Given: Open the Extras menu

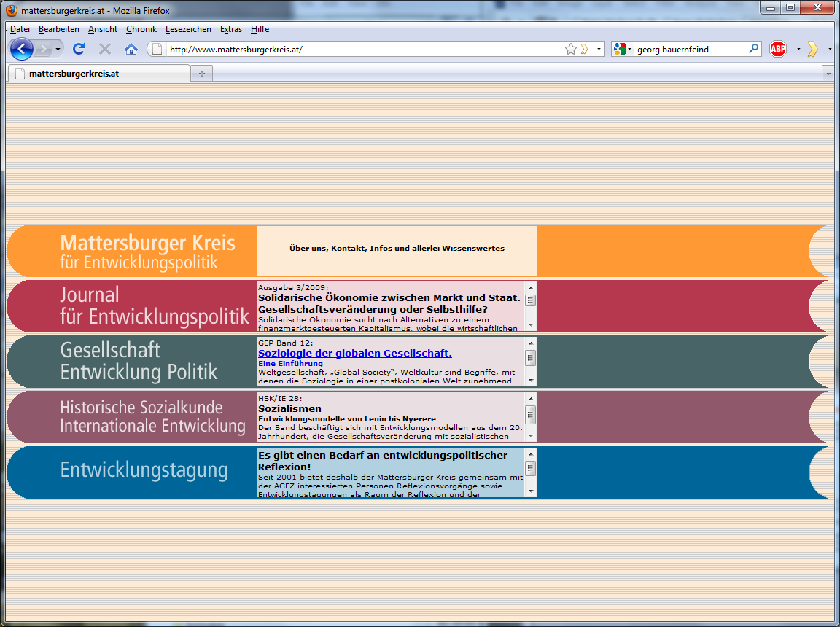Looking at the screenshot, I should tap(231, 29).
